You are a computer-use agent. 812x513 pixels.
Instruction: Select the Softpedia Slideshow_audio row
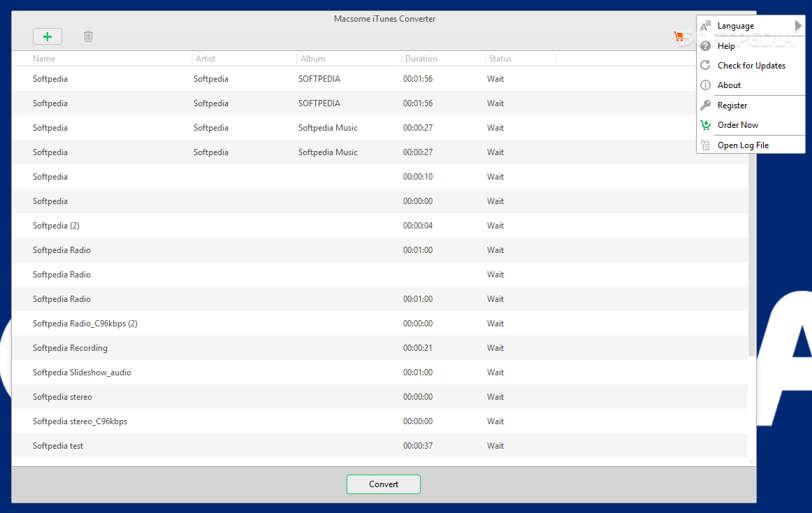point(379,372)
